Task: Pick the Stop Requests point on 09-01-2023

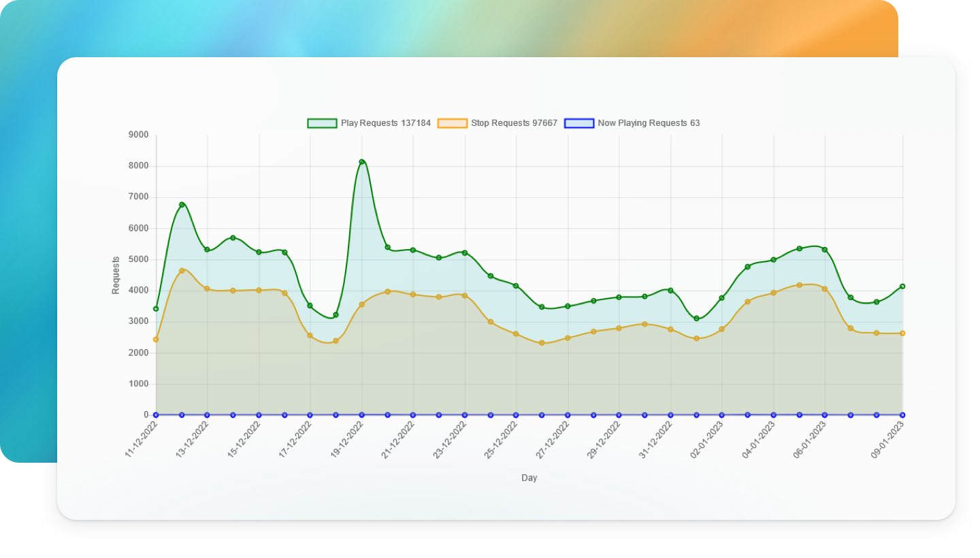Action: 902,333
